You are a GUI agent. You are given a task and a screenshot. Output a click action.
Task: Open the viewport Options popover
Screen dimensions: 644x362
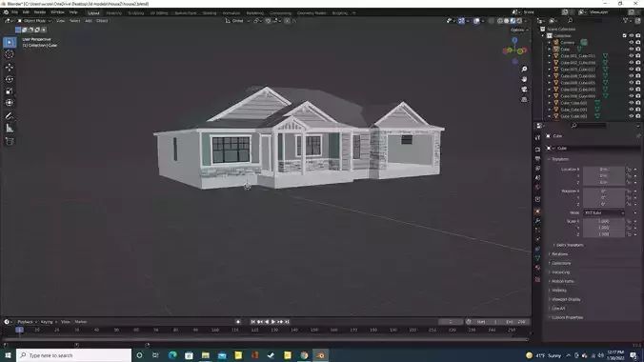tap(519, 30)
